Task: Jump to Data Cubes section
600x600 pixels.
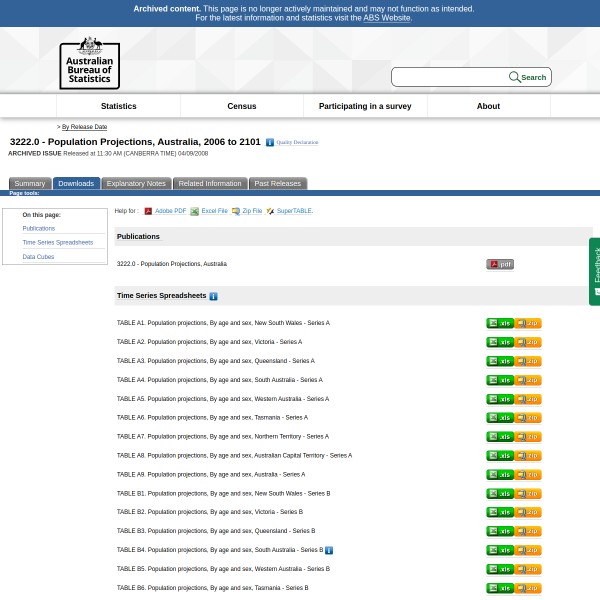Action: pyautogui.click(x=38, y=257)
